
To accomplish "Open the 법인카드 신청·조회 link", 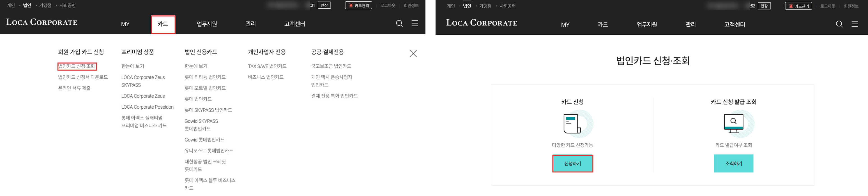I will (x=77, y=66).
